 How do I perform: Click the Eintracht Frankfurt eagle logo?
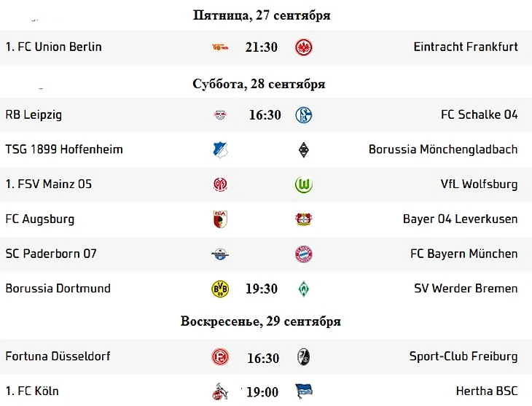point(304,47)
